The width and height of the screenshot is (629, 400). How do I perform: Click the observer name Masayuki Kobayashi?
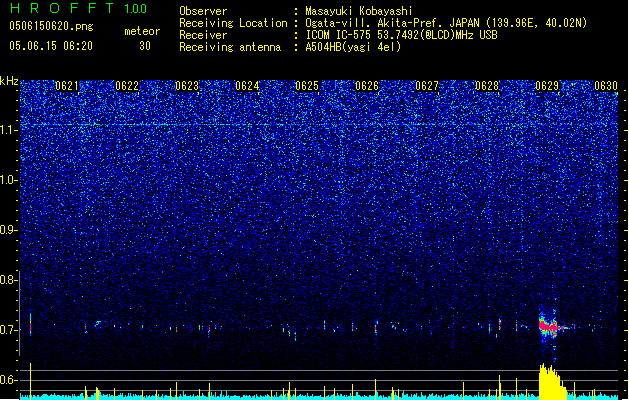coord(359,11)
